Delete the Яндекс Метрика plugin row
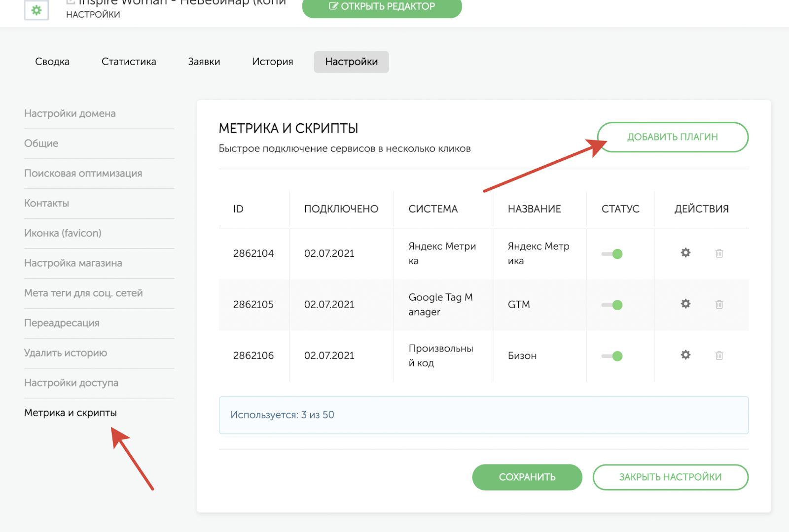789x532 pixels. (719, 253)
